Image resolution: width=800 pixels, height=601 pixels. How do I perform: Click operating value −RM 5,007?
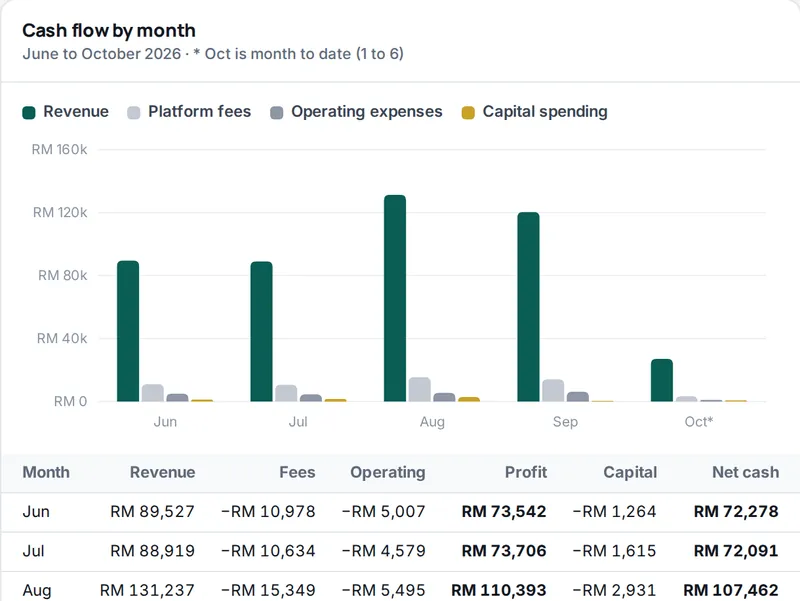click(x=384, y=512)
